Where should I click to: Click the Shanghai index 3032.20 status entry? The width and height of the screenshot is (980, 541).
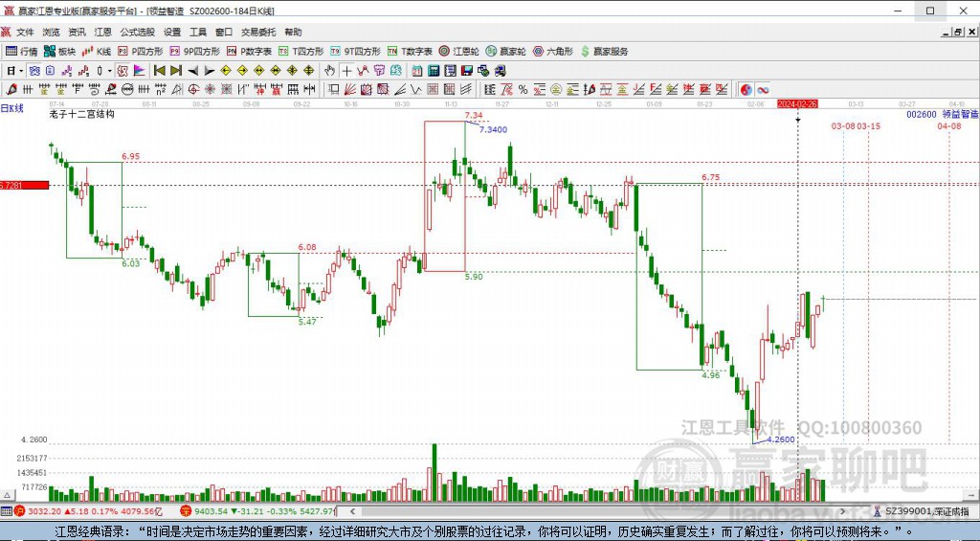click(88, 511)
